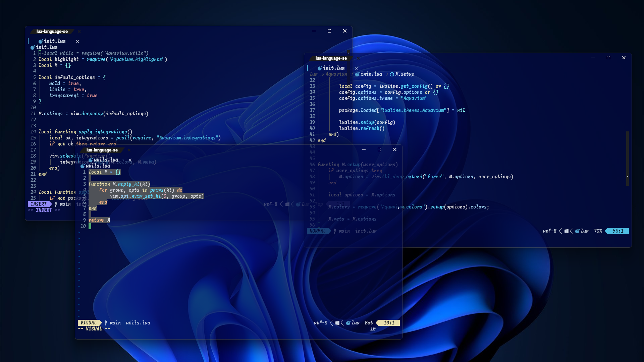Click the line "for group, opts in pairs(hl) do"
644x362 pixels.
tap(141, 190)
